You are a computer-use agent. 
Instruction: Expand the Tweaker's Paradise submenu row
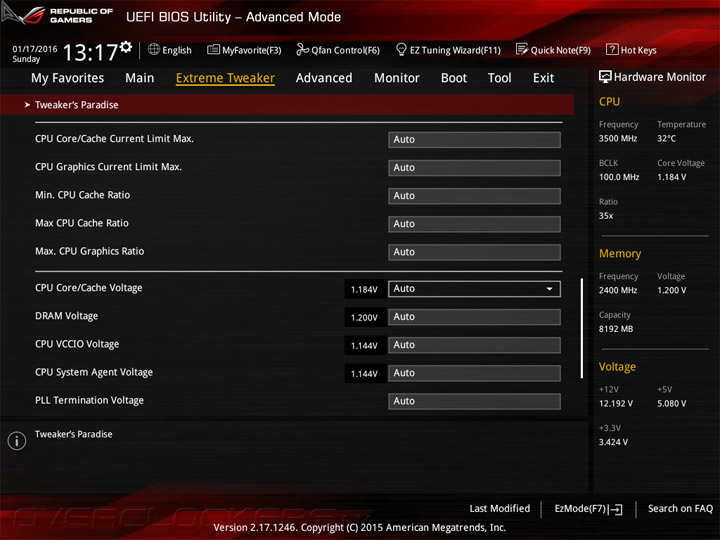pyautogui.click(x=287, y=105)
